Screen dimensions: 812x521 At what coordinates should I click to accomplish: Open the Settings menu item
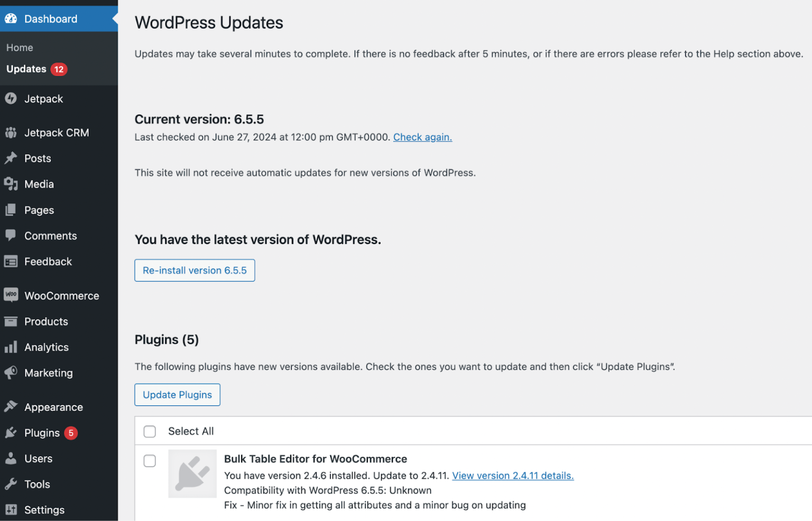point(44,510)
